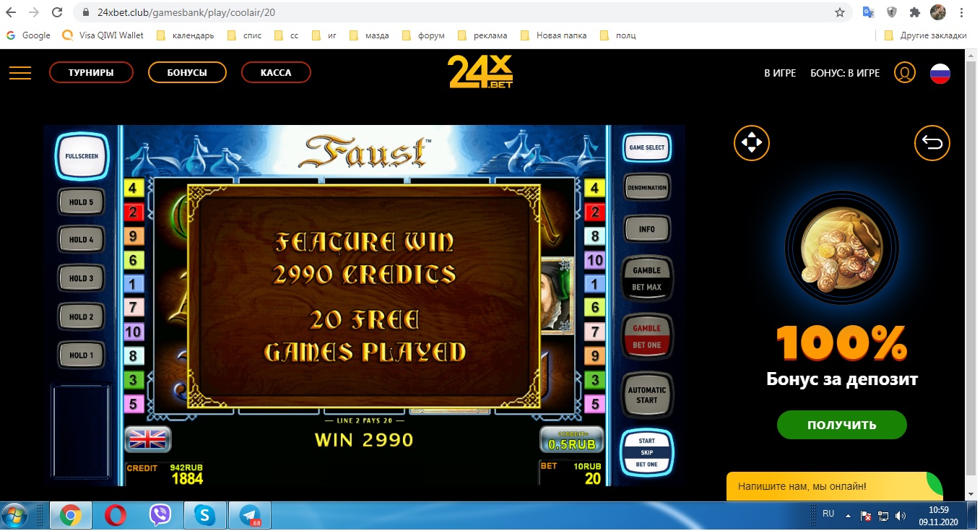Image resolution: width=980 pixels, height=531 pixels.
Task: Open the site hamburger menu
Action: 20,73
